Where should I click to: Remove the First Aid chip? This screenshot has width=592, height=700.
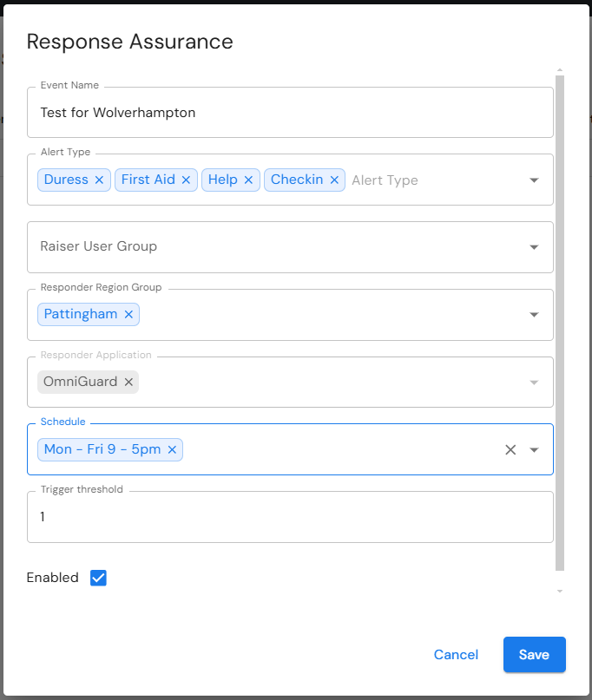pyautogui.click(x=186, y=180)
